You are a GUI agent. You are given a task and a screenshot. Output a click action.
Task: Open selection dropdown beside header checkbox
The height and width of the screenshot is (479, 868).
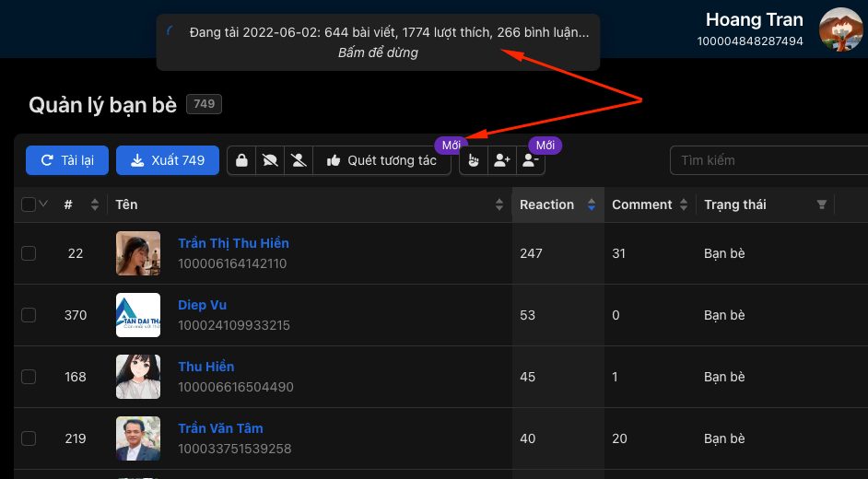click(x=43, y=204)
